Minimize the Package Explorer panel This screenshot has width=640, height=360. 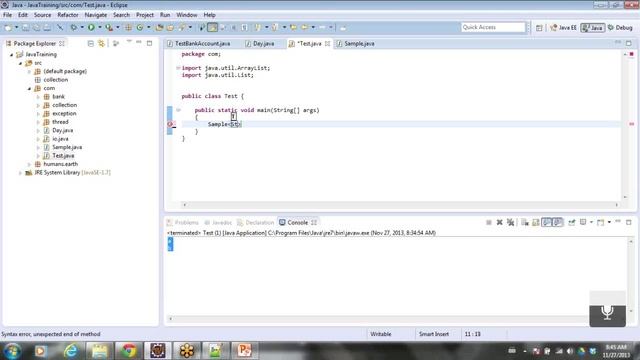[139, 42]
